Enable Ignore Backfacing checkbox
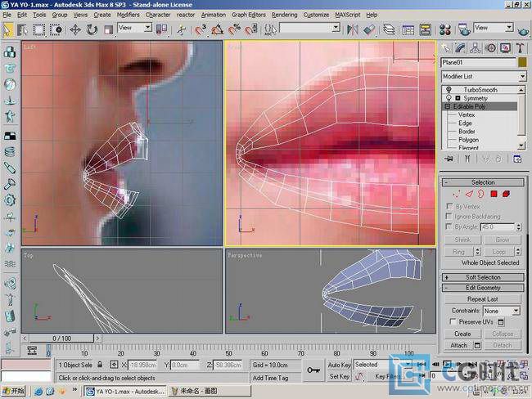This screenshot has height=399, width=532. (449, 216)
